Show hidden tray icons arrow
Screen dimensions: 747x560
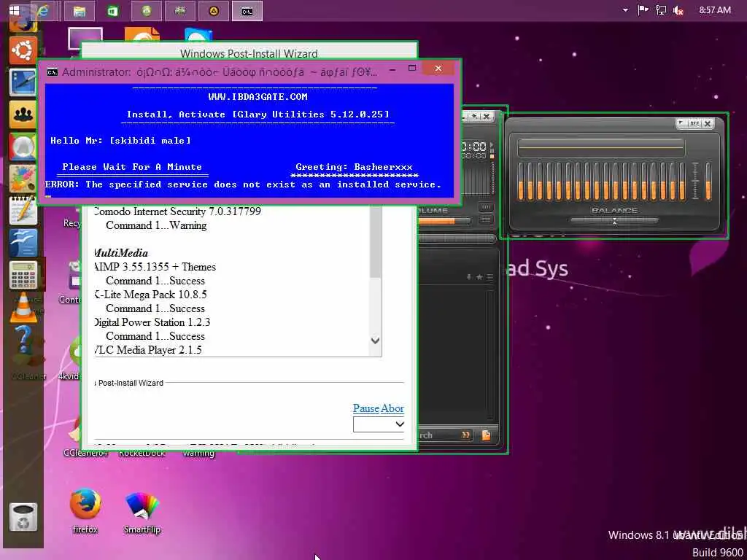pos(625,10)
